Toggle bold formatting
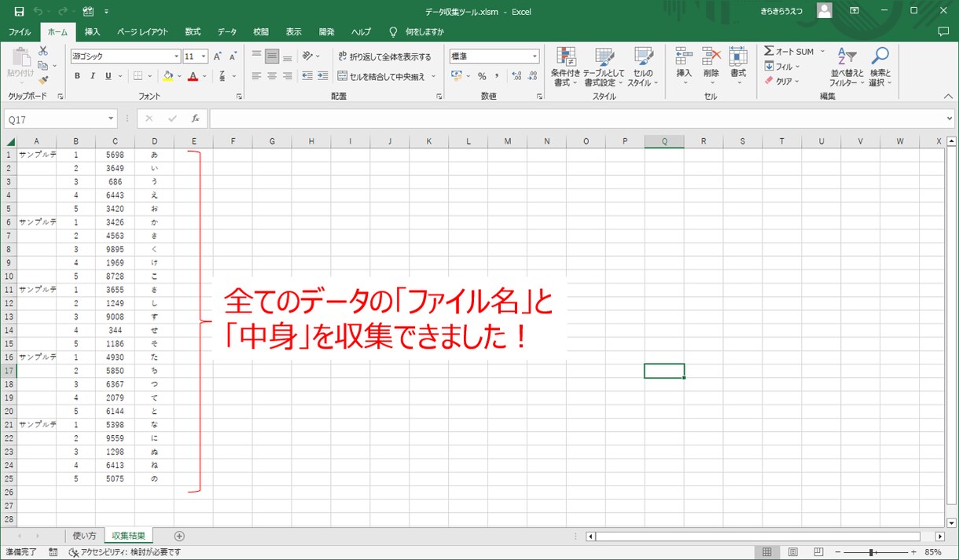 (x=77, y=76)
